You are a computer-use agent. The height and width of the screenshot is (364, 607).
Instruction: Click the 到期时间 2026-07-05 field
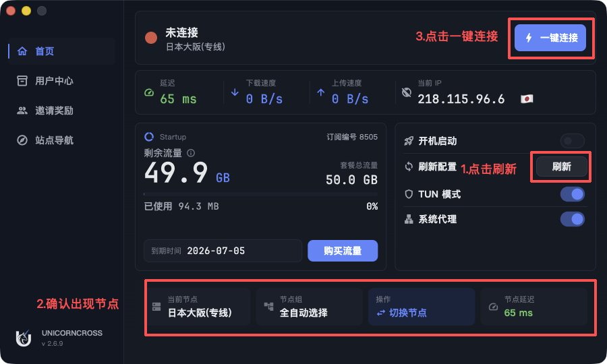coord(223,251)
